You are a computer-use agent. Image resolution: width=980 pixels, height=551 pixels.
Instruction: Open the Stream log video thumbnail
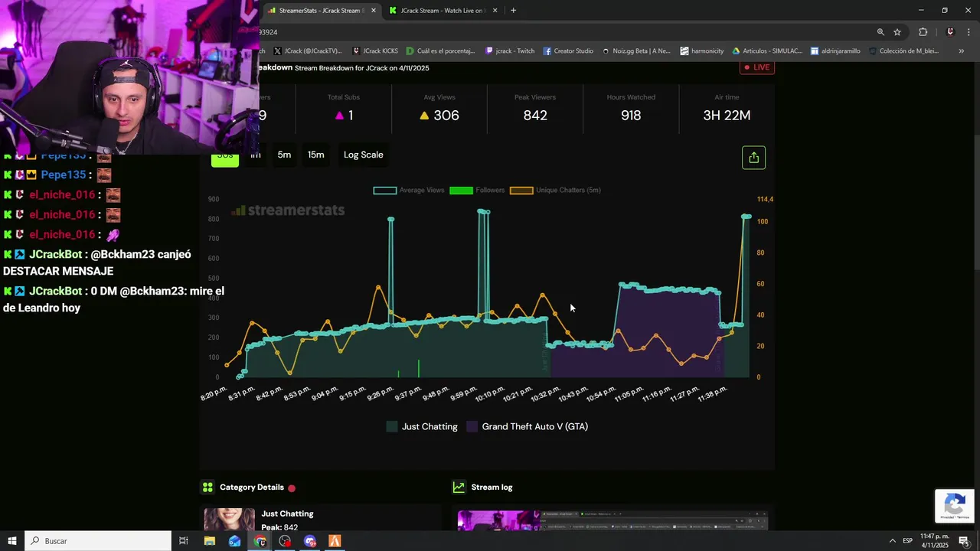click(x=612, y=520)
